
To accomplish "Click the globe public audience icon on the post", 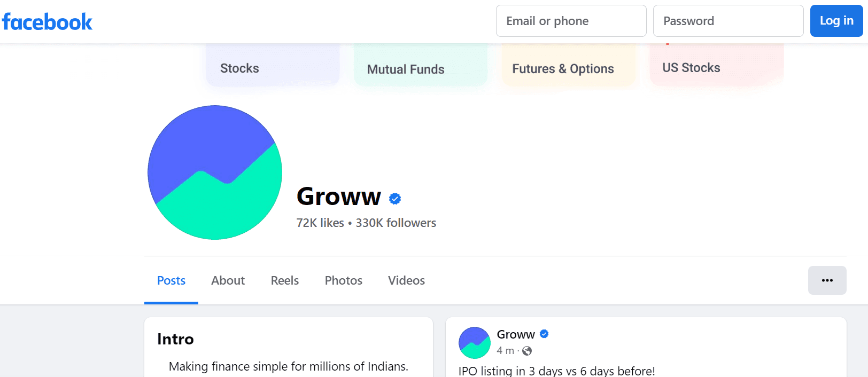I will coord(526,351).
